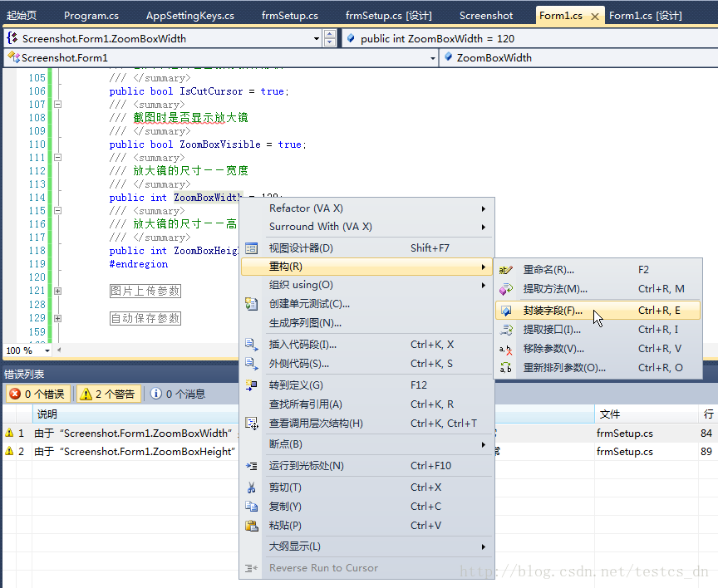Click the navigation bar up/down stepper
Screen dimensions: 718x588
(x=330, y=38)
